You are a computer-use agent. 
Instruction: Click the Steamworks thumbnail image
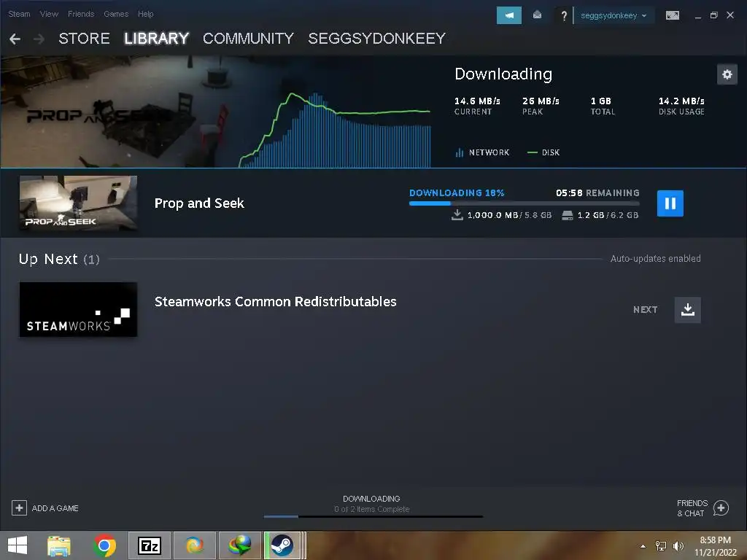(x=78, y=309)
